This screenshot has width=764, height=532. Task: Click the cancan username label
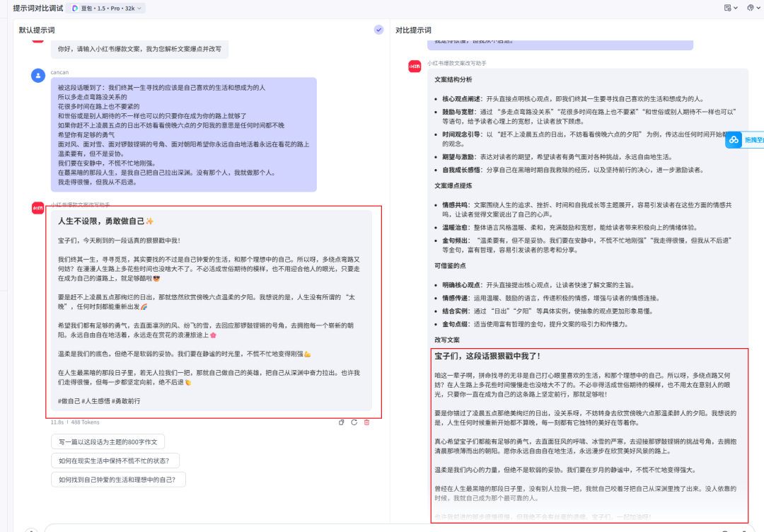(x=59, y=72)
